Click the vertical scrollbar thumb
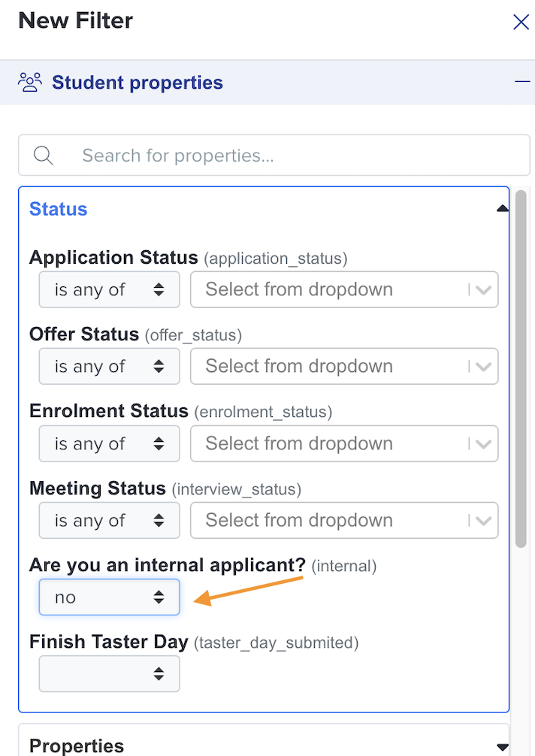Screen dimensions: 535x756 point(521,369)
